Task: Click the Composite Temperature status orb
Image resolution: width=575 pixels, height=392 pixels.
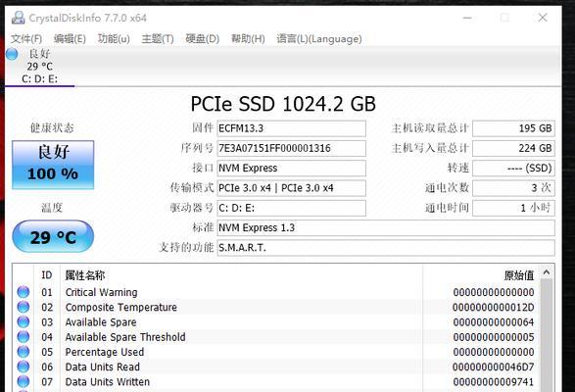Action: 24,307
